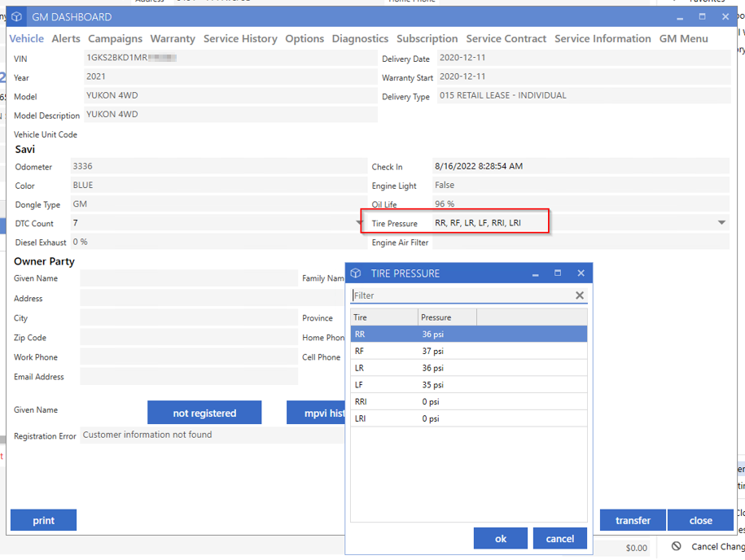Viewport: 745px width, 560px height.
Task: Expand the Tire Pressure dropdown arrow
Action: (x=721, y=223)
